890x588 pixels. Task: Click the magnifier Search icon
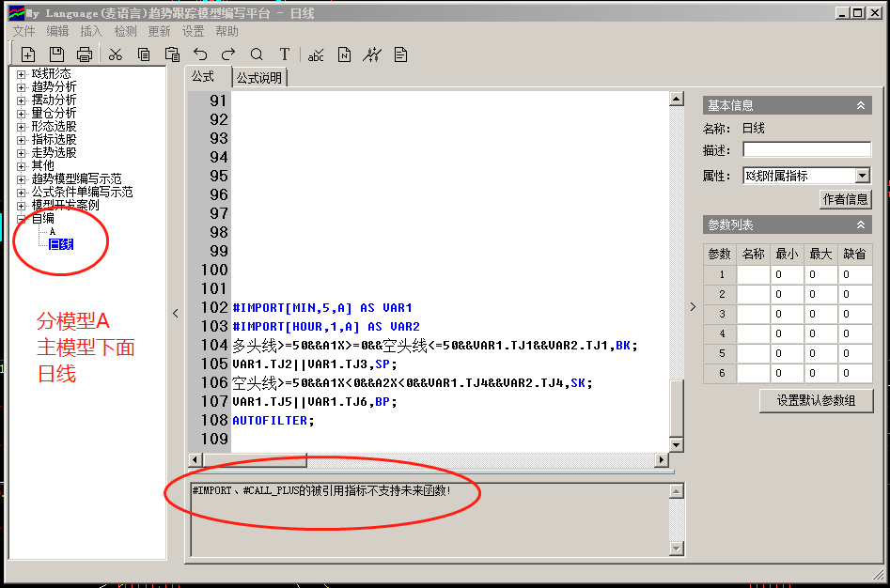pyautogui.click(x=257, y=54)
